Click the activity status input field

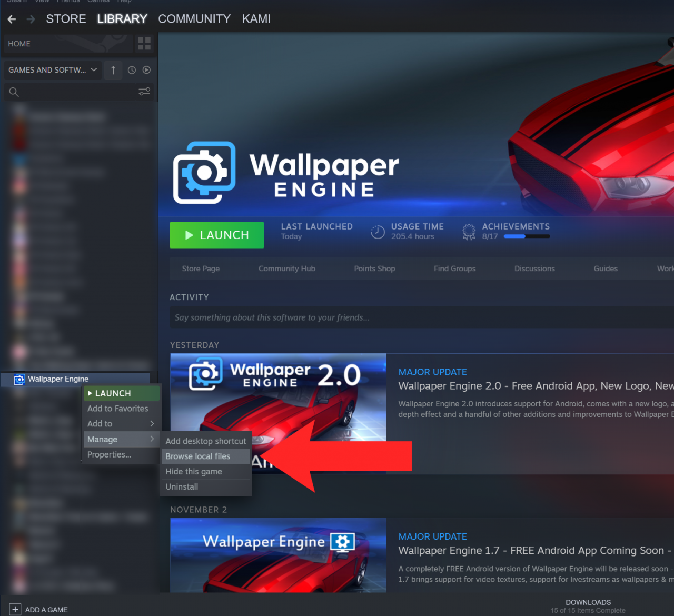tap(421, 317)
